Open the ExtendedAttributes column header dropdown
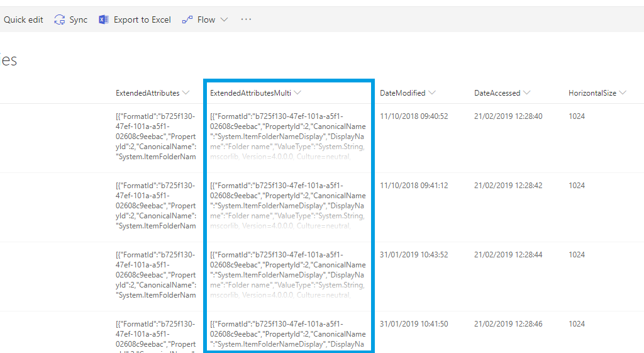The image size is (644, 353). coord(186,93)
